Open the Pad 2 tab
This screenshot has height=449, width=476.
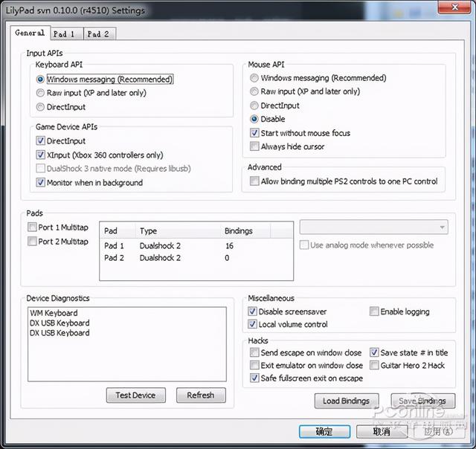point(97,33)
